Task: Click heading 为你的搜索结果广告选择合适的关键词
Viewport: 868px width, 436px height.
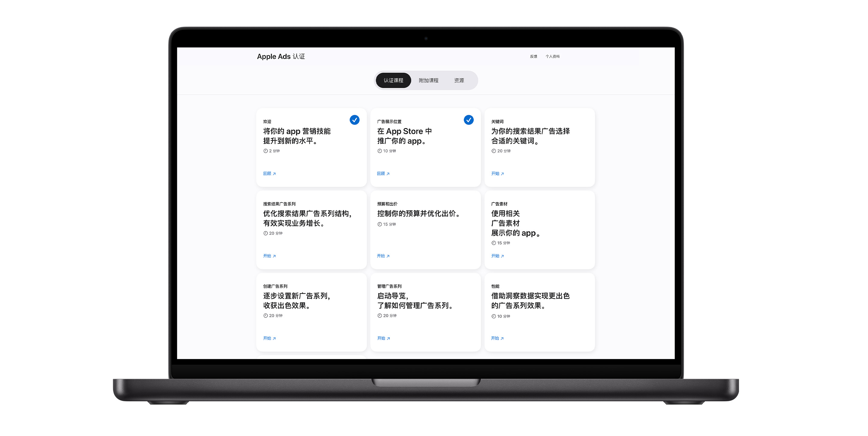Action: point(530,136)
